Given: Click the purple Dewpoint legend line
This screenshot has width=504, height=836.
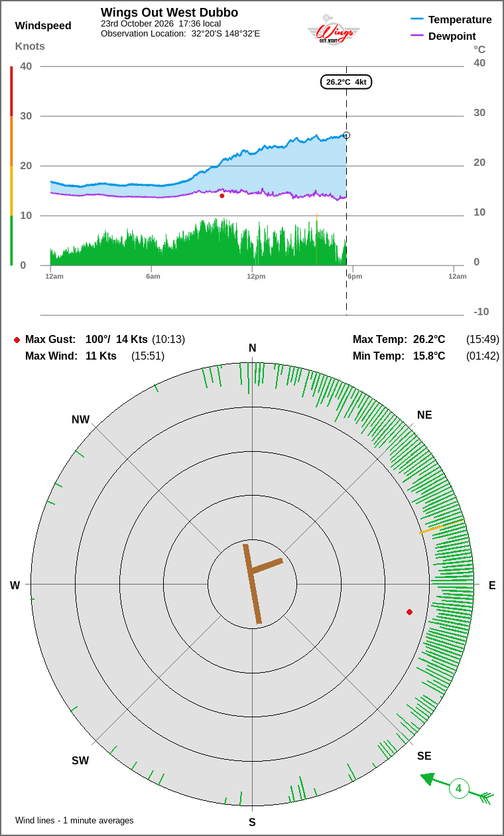Looking at the screenshot, I should (x=417, y=35).
